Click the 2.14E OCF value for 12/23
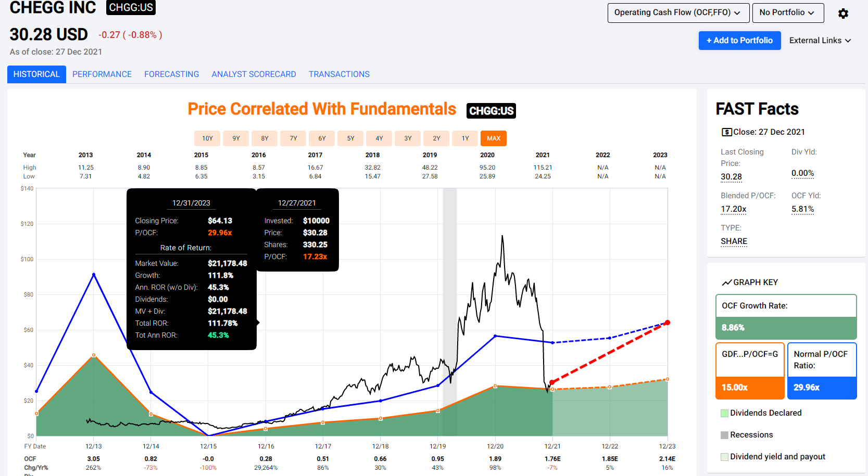868x476 pixels. pyautogui.click(x=667, y=459)
